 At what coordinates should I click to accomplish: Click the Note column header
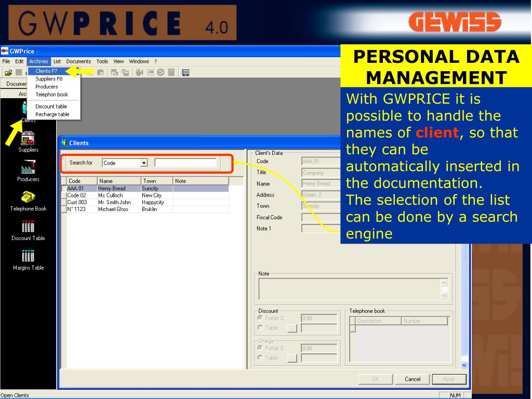pyautogui.click(x=201, y=181)
